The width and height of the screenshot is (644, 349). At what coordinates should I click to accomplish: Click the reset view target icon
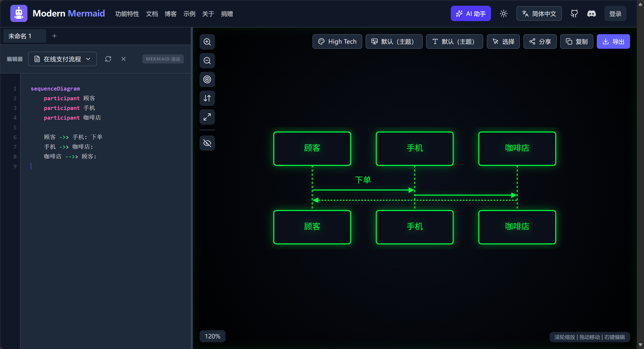[207, 79]
